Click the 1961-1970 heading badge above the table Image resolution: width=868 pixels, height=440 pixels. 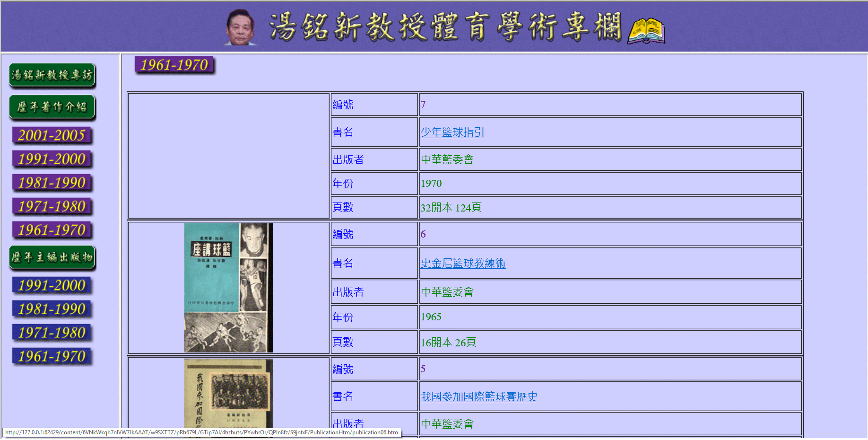[174, 65]
